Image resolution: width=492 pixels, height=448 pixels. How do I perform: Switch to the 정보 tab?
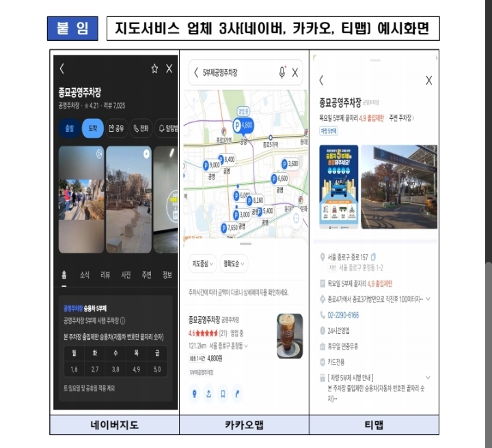(167, 275)
